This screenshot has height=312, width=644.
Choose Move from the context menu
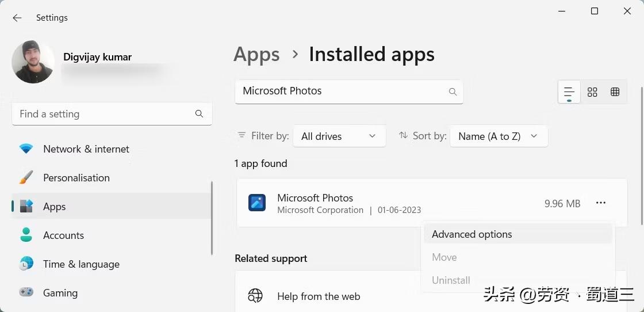(x=518, y=257)
